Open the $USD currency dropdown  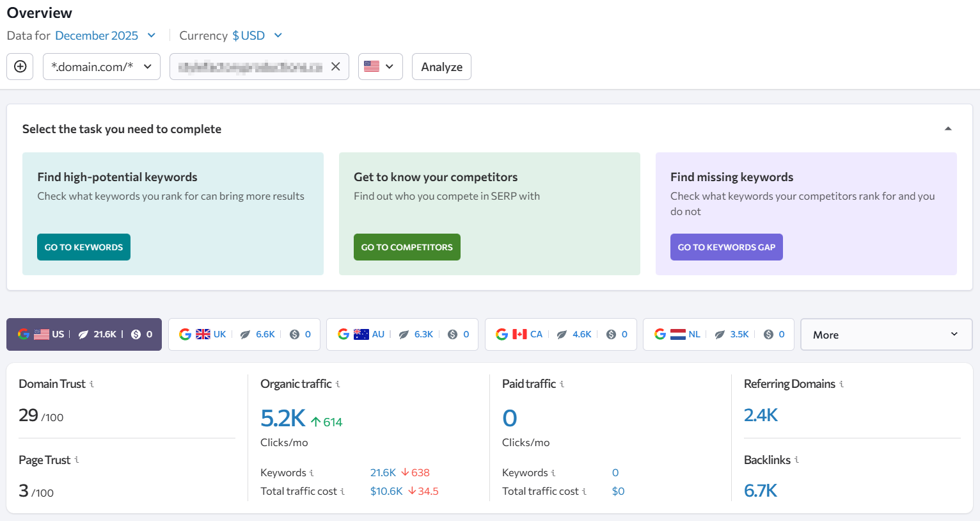[255, 35]
